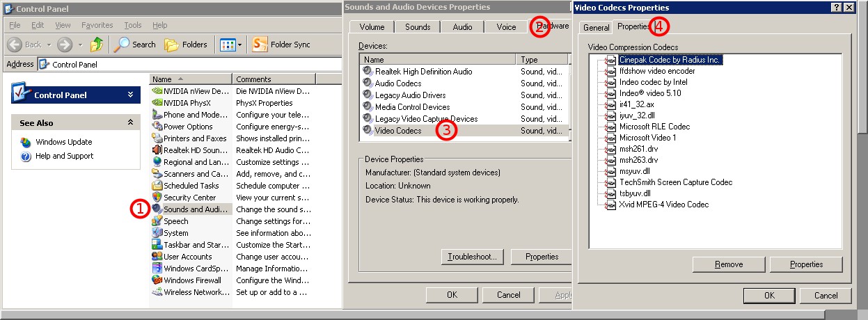Click the Remove button in Video Codecs
The image size is (868, 320).
(x=728, y=264)
